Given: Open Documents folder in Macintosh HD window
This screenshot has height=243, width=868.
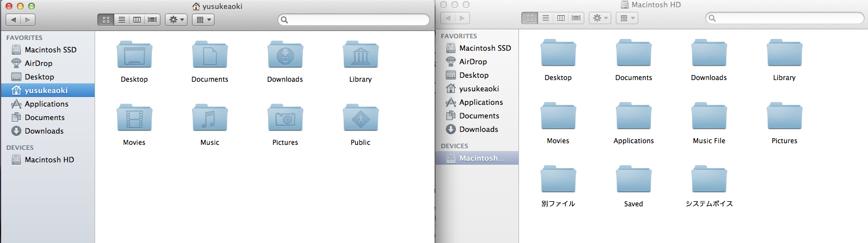Looking at the screenshot, I should (x=633, y=54).
